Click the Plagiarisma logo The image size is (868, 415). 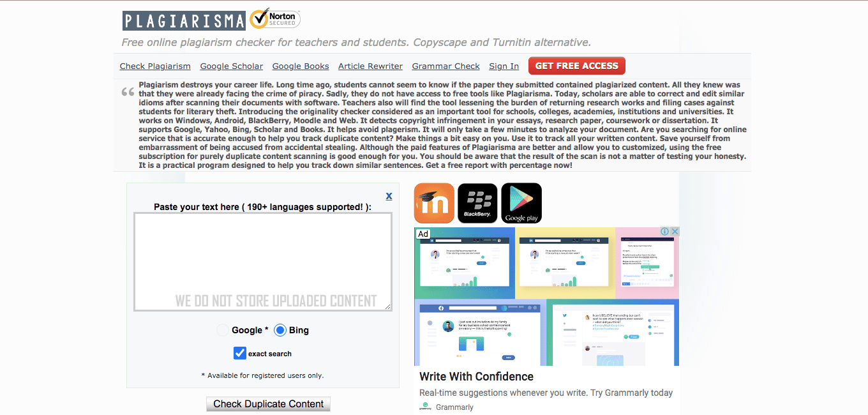184,20
